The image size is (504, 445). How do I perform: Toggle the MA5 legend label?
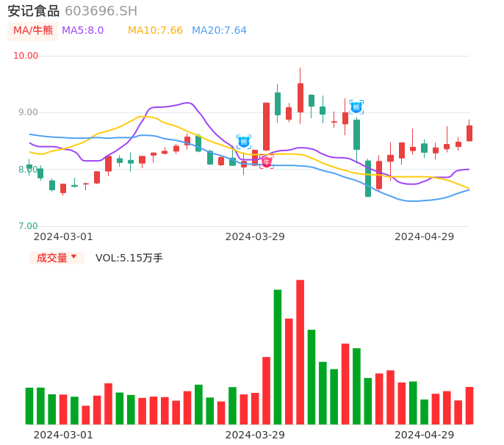82,31
